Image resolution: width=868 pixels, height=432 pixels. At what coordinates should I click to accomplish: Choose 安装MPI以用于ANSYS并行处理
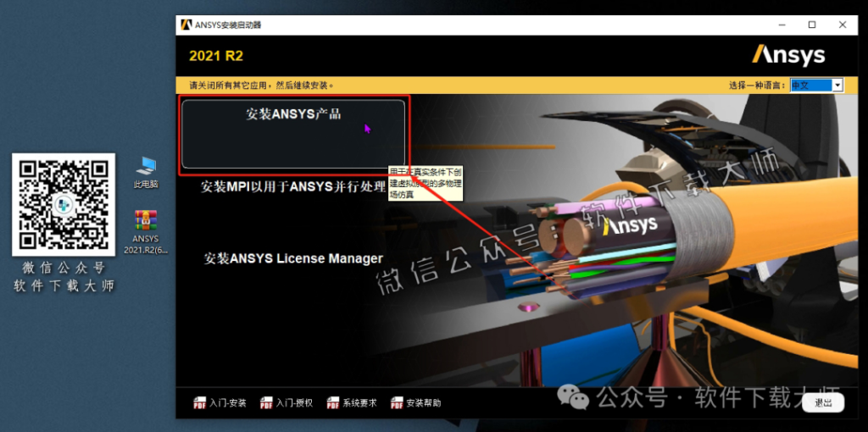point(293,187)
